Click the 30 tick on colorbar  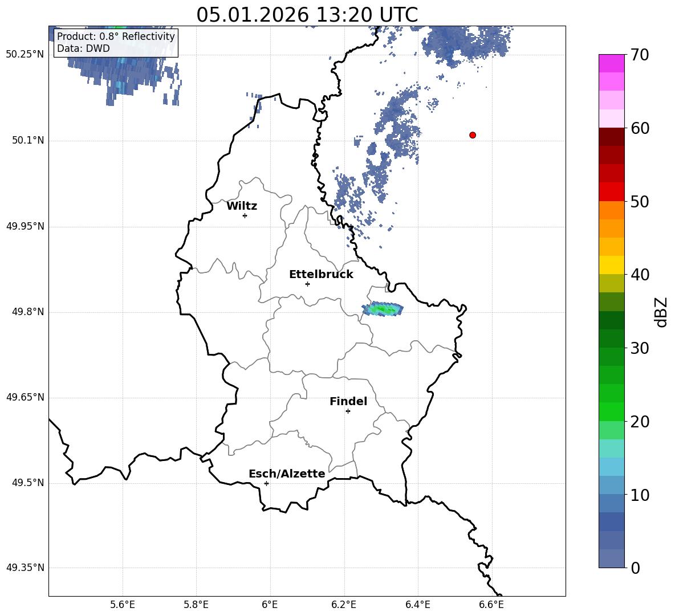(x=640, y=348)
